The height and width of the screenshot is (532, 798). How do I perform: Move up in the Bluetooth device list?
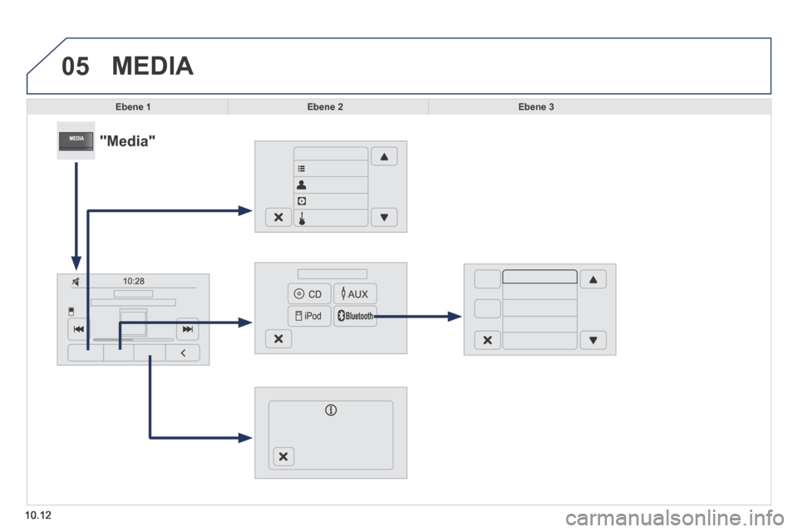pyautogui.click(x=594, y=279)
